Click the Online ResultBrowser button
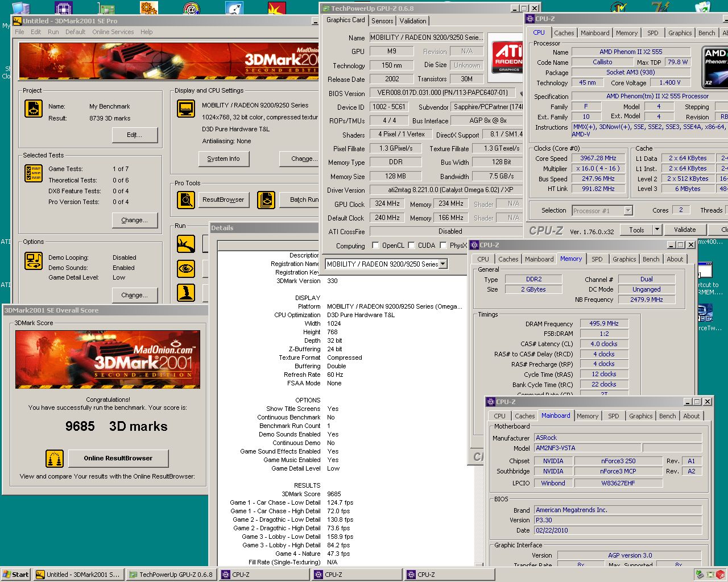Screen dimensions: 728x582 click(x=118, y=458)
